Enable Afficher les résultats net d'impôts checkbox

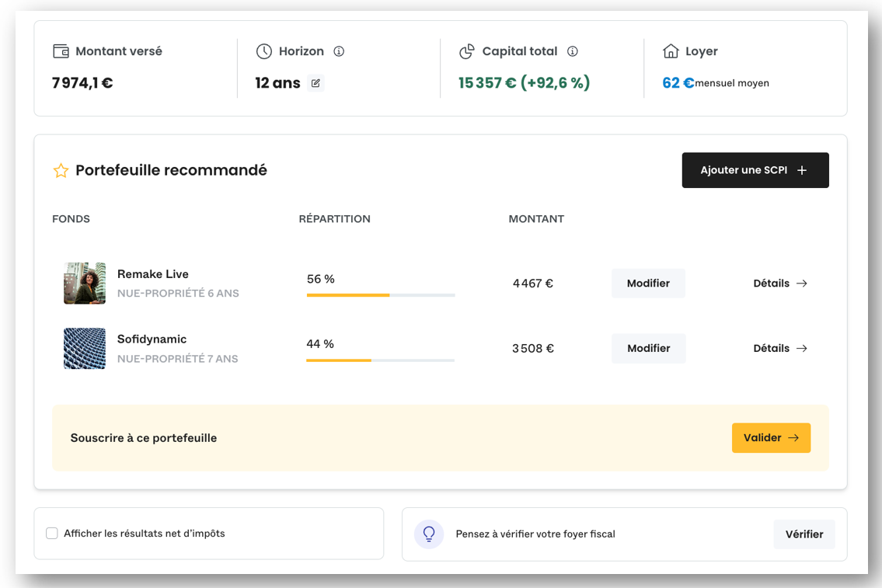[x=52, y=534]
